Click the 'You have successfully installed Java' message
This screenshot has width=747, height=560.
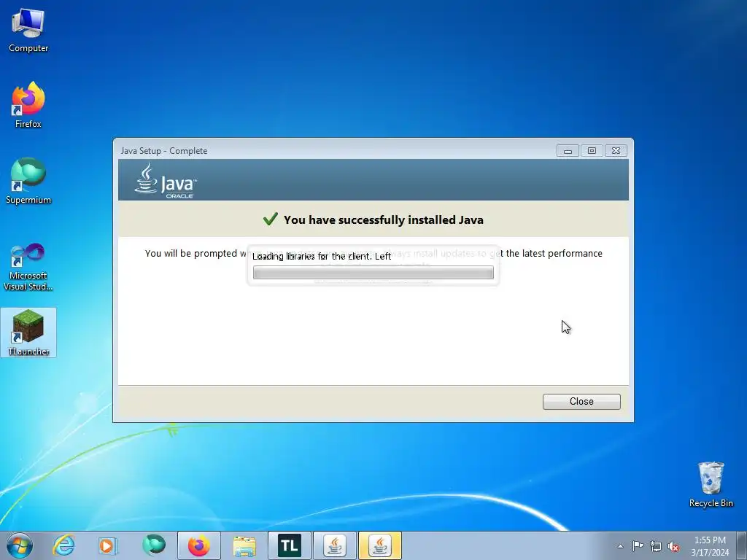pos(384,219)
